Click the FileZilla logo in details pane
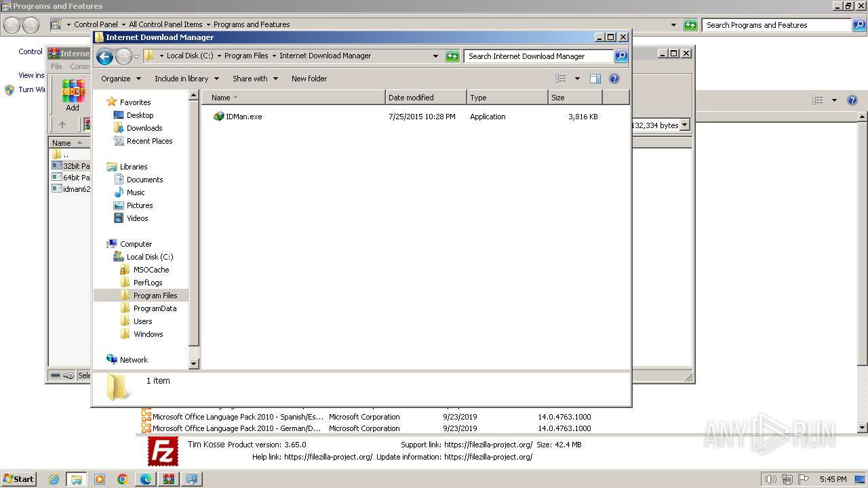 click(163, 451)
